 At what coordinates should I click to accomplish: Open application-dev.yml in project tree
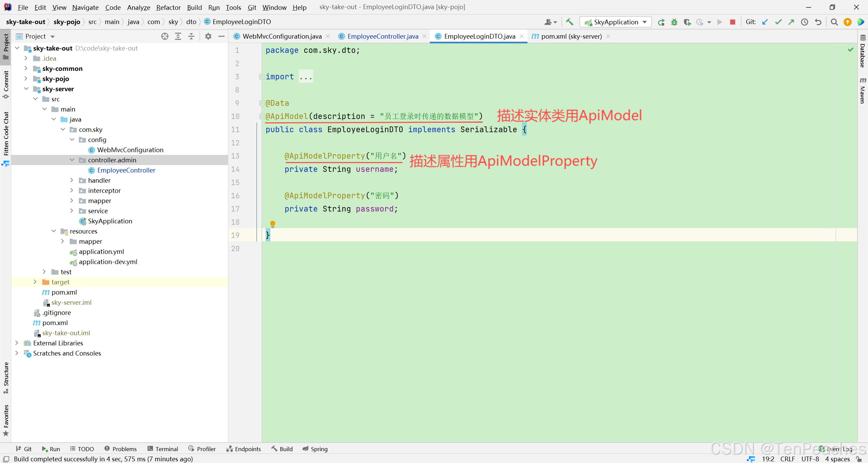pos(108,262)
